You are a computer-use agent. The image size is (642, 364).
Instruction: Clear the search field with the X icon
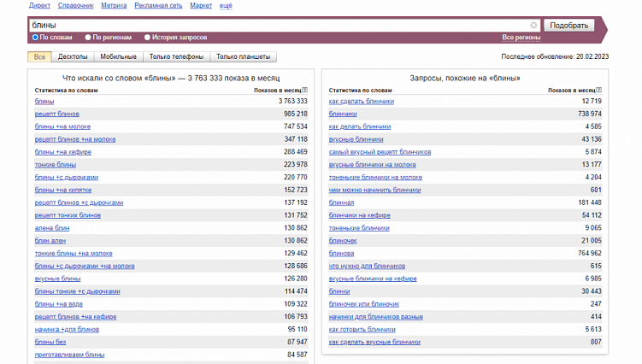pyautogui.click(x=534, y=26)
